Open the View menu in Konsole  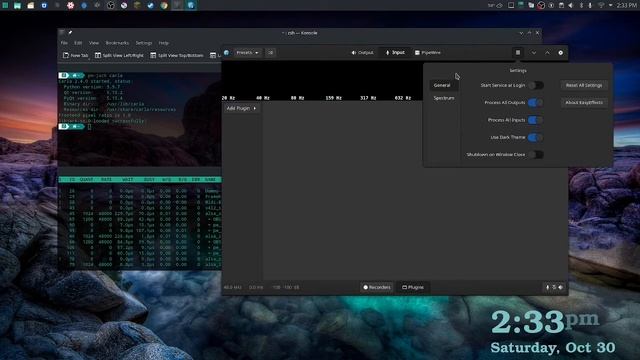click(94, 43)
